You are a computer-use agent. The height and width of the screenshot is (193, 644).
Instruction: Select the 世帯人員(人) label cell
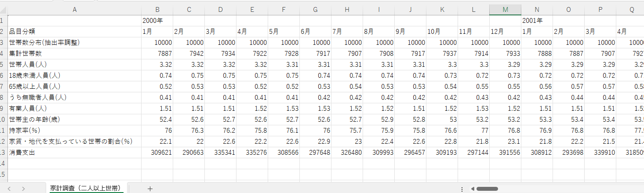(x=74, y=65)
